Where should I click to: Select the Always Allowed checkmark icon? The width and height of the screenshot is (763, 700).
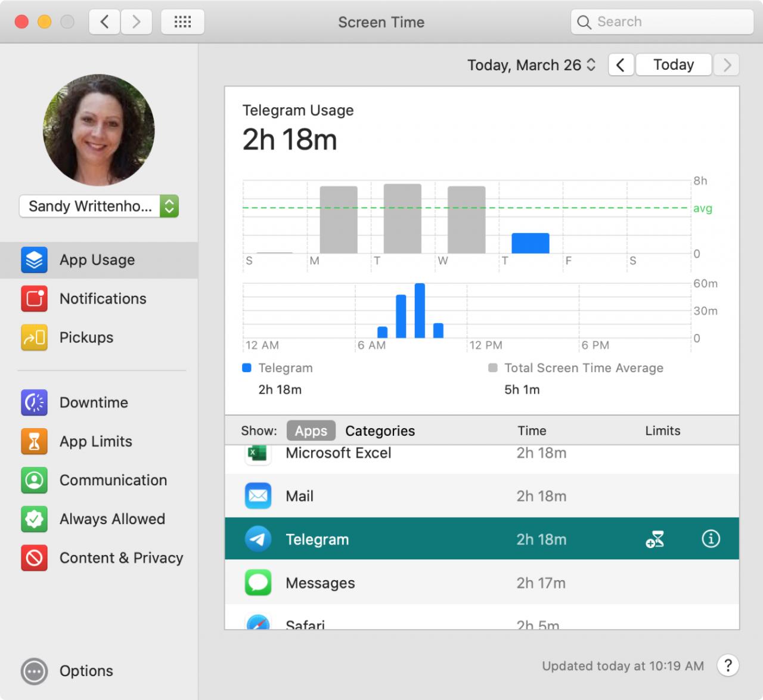pyautogui.click(x=34, y=519)
